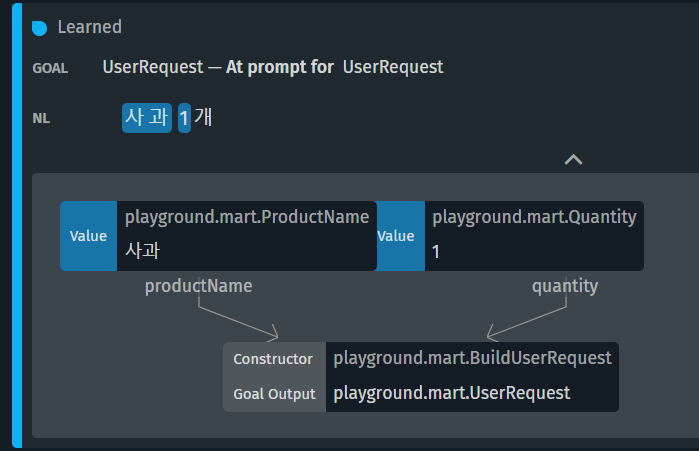Click the Value label of Quantity node
Image resolution: width=699 pixels, height=451 pixels.
(x=396, y=236)
